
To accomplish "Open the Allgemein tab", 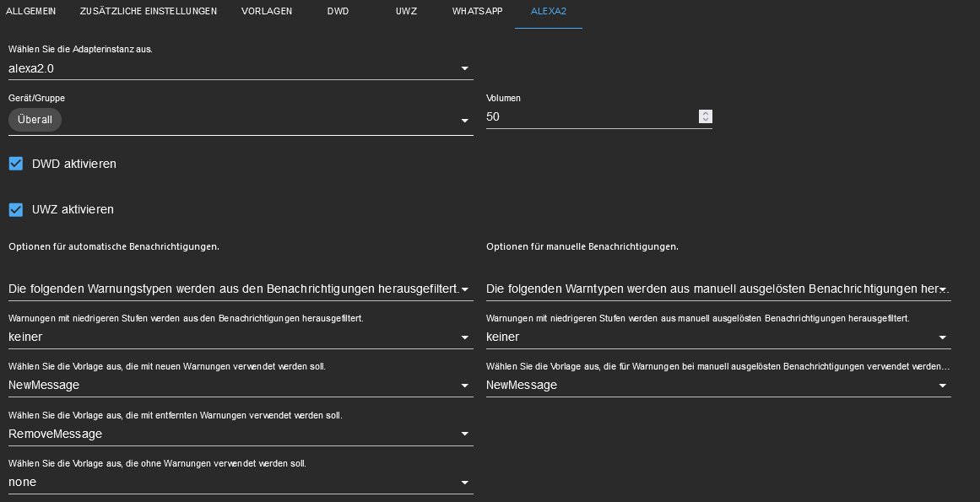I will pyautogui.click(x=30, y=11).
